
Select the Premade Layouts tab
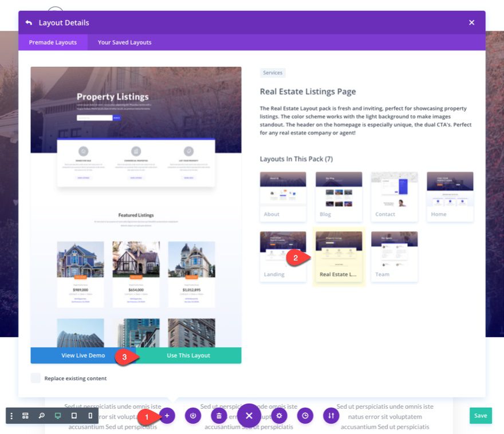click(x=53, y=42)
